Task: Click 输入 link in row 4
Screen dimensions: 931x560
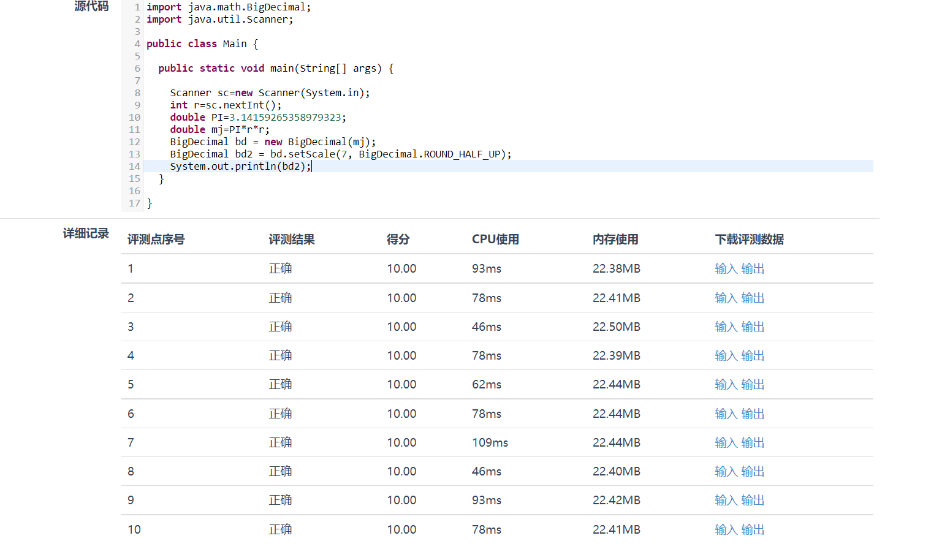Action: (x=726, y=356)
